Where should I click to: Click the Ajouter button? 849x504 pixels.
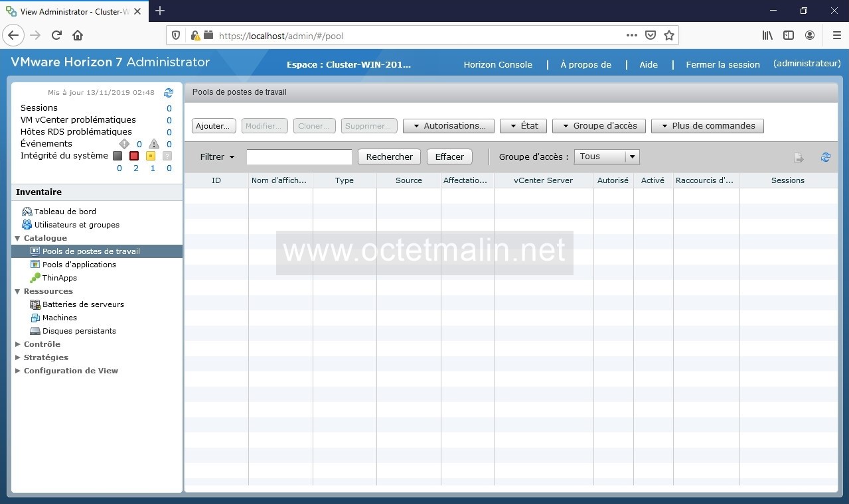pos(214,126)
